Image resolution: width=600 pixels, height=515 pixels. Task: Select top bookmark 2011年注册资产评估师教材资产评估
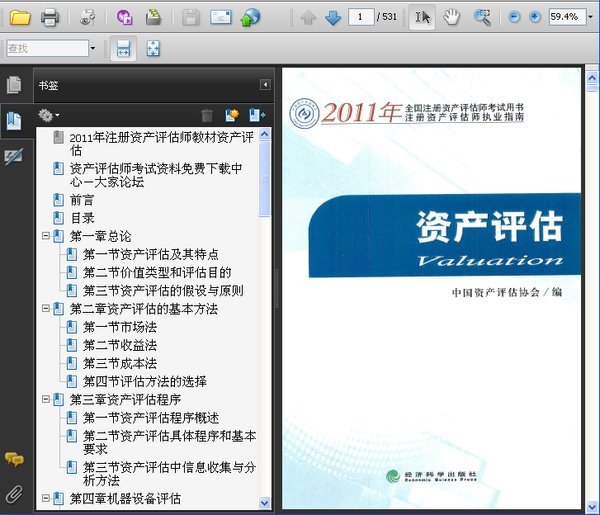pos(161,144)
